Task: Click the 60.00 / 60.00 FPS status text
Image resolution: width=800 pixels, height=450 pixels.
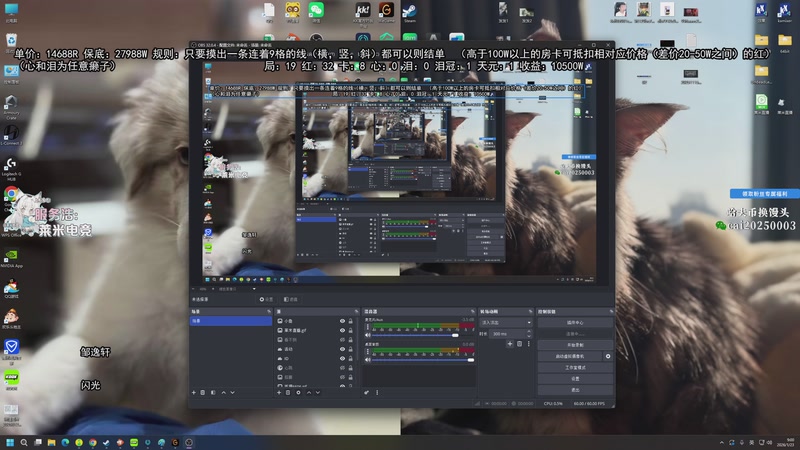Action: [589, 404]
